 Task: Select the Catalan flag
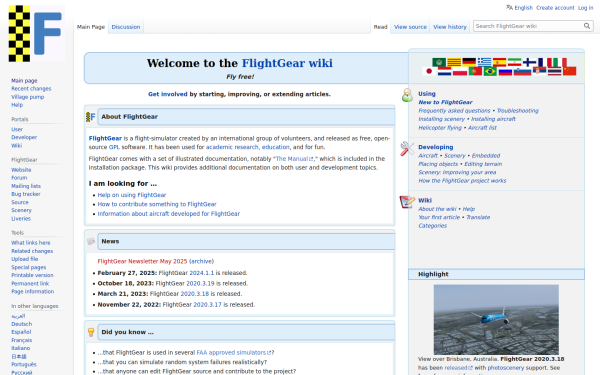tap(454, 62)
